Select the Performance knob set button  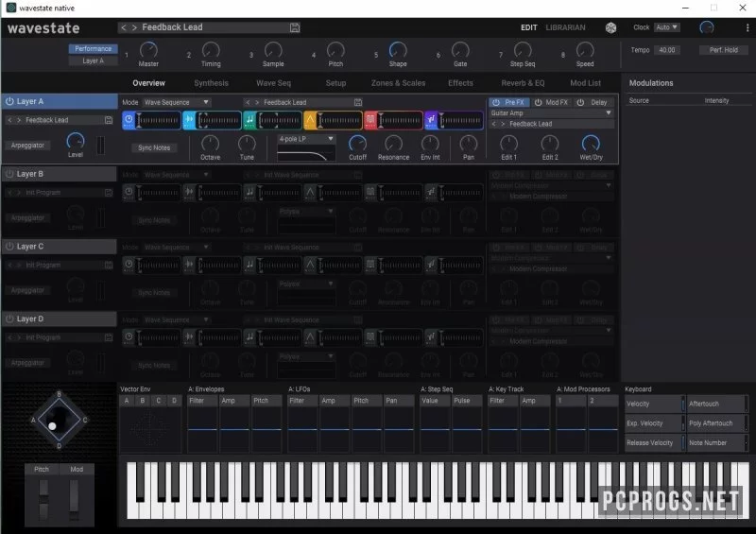93,49
